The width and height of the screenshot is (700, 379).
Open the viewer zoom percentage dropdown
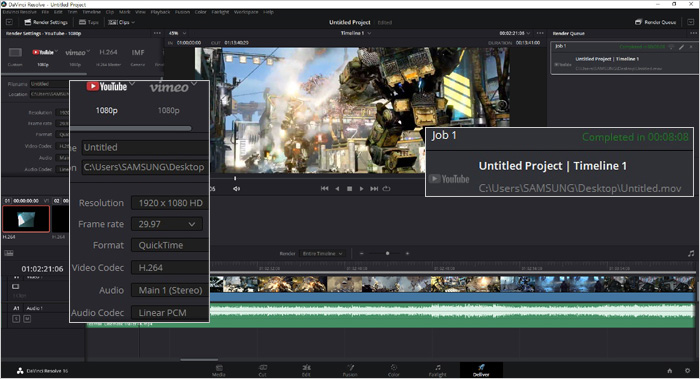coord(177,33)
